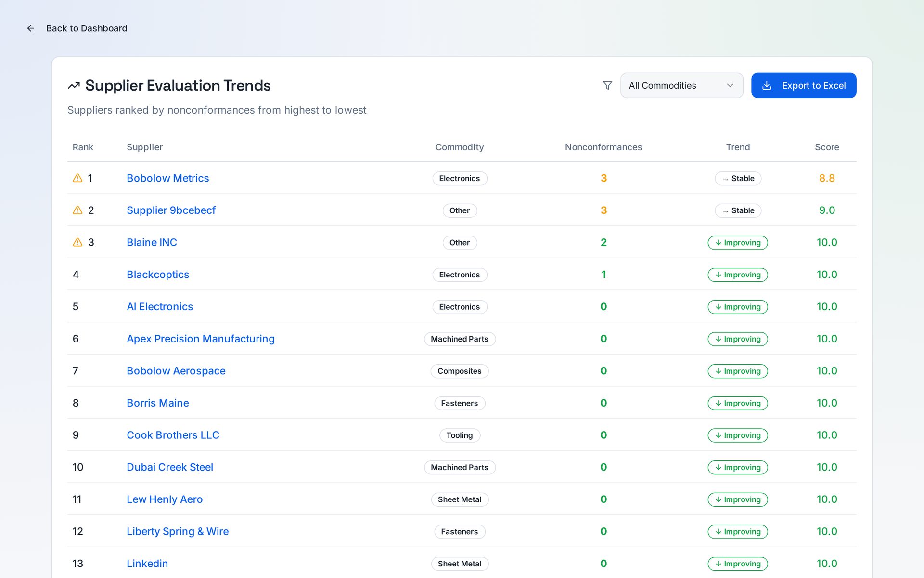The height and width of the screenshot is (578, 924).
Task: Open Blackcoptics supplier link
Action: click(158, 275)
